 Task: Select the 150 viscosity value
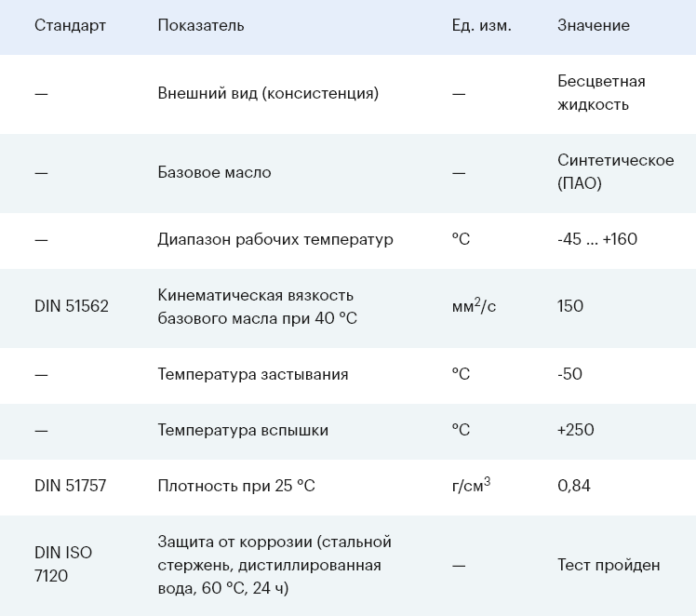click(570, 306)
